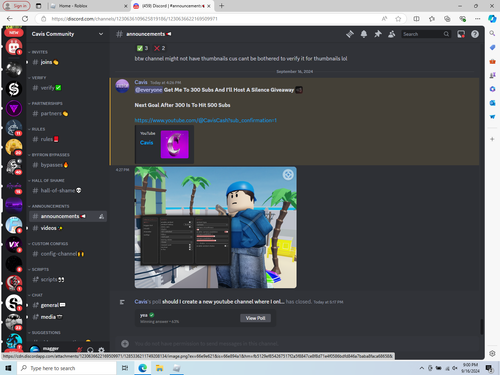The image size is (500, 375).
Task: Open the Discord help question mark icon
Action: click(x=475, y=34)
